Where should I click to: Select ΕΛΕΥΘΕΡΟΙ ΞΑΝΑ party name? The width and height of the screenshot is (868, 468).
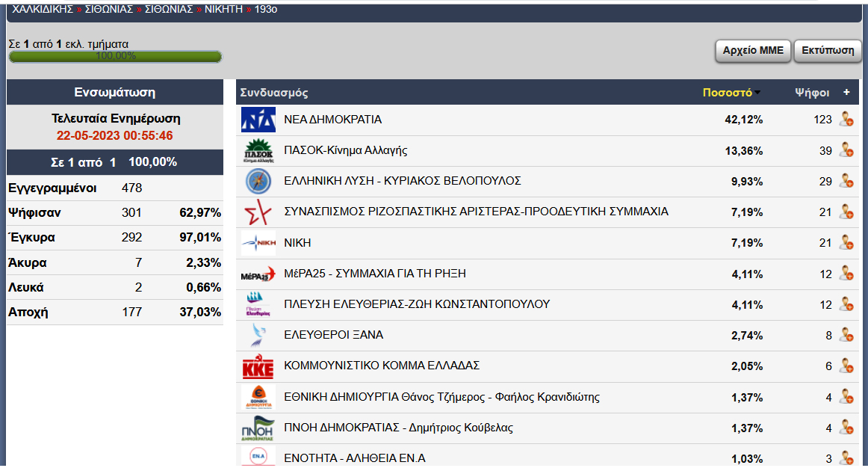[x=333, y=335]
